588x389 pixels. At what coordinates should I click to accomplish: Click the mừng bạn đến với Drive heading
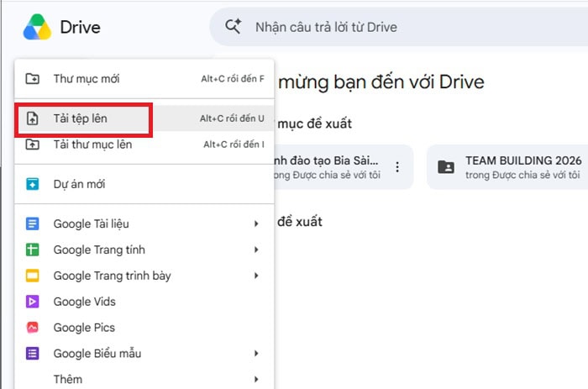tap(381, 82)
